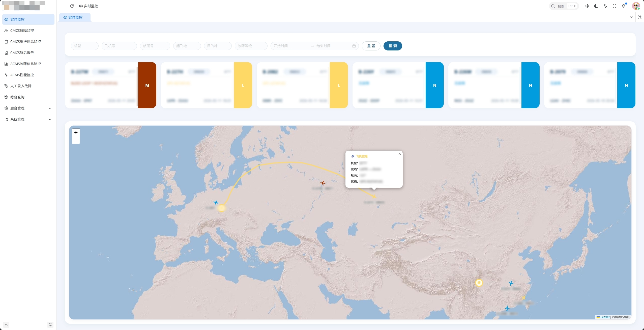Viewport: 644px width, 330px height.
Task: Click the user avatar picture
Action: tap(636, 6)
